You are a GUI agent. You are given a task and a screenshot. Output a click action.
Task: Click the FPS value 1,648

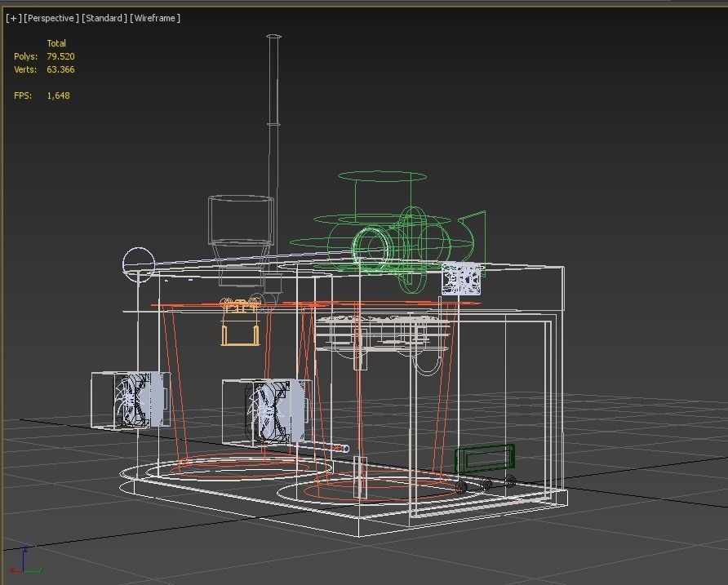(x=58, y=95)
